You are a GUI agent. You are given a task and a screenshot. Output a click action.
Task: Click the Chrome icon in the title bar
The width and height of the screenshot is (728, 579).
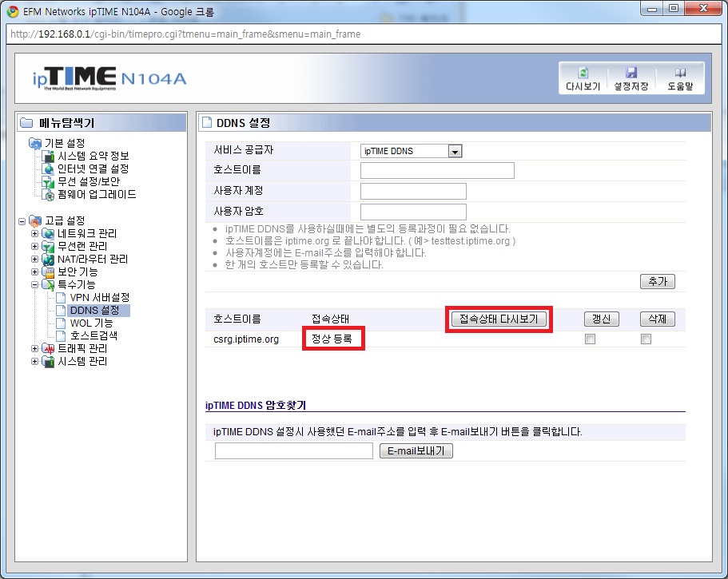click(13, 12)
